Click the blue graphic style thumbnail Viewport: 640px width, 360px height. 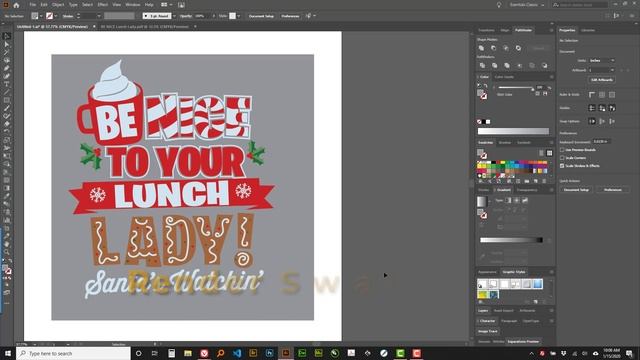coord(538,284)
